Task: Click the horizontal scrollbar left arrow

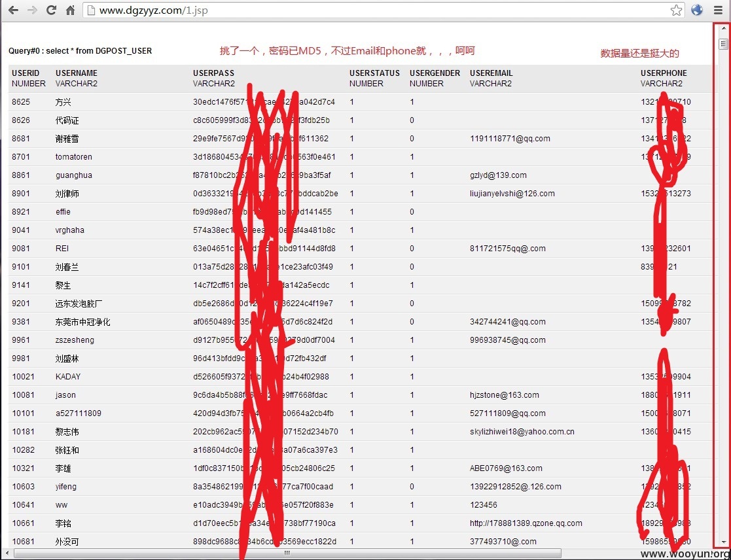Action: [7, 553]
